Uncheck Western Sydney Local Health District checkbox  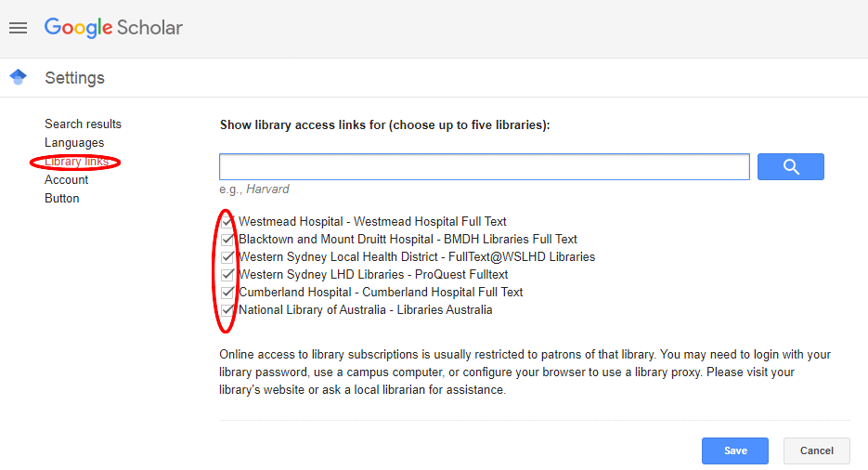pos(227,257)
